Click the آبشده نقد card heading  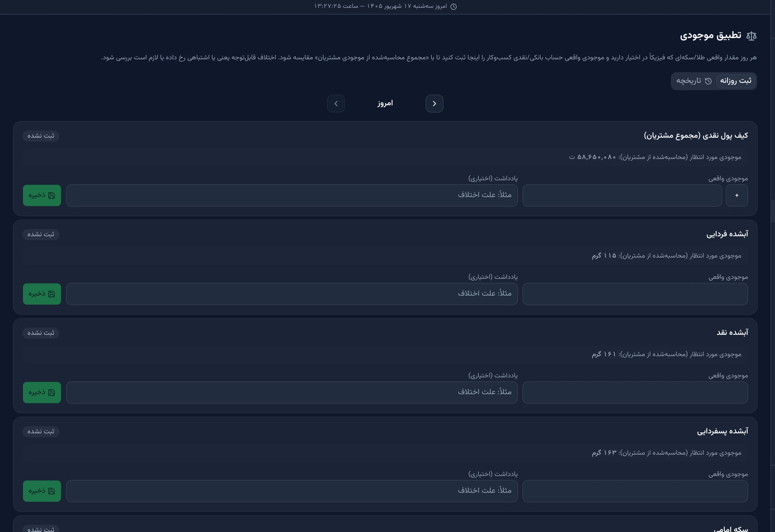point(732,333)
